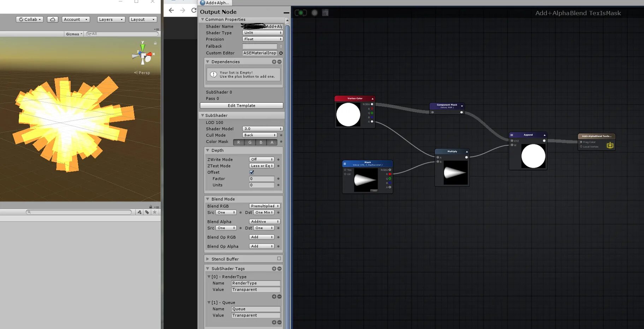Viewport: 644px width, 329px height.
Task: Toggle the R color mask channel
Action: tap(238, 142)
